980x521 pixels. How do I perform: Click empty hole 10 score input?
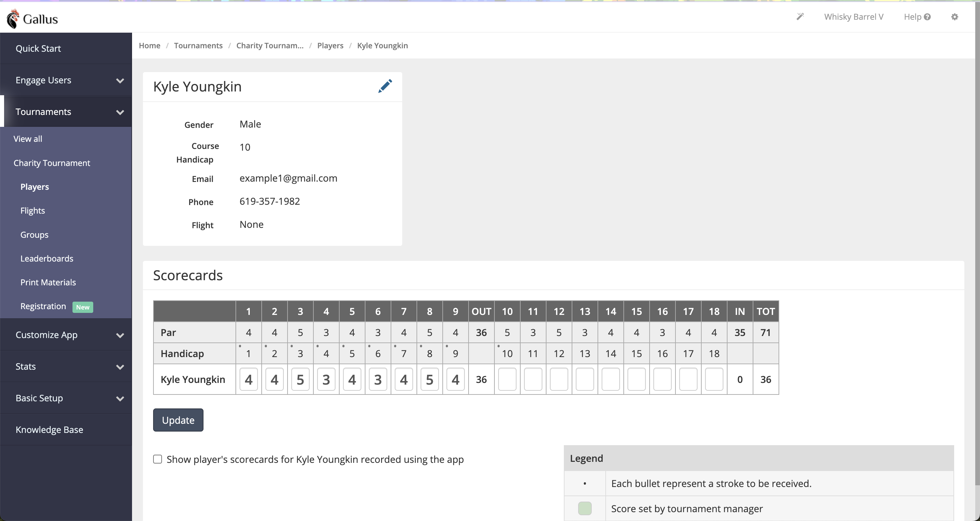pos(507,379)
